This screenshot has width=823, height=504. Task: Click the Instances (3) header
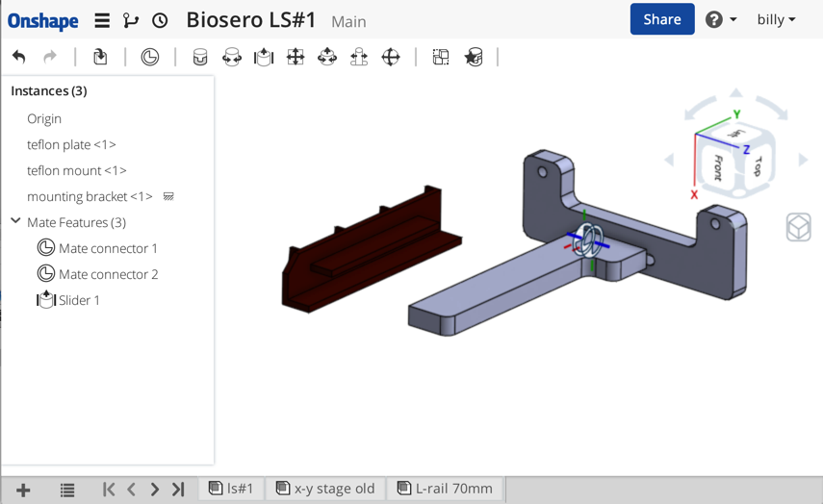pyautogui.click(x=49, y=90)
